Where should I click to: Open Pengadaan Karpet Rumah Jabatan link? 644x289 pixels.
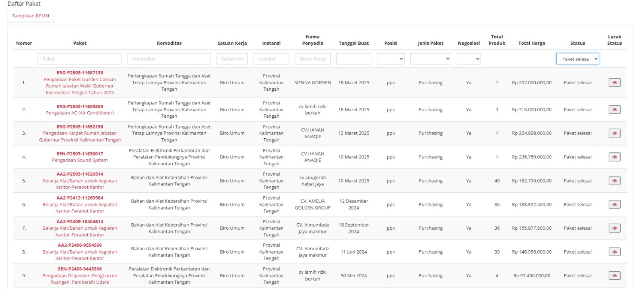click(x=80, y=136)
